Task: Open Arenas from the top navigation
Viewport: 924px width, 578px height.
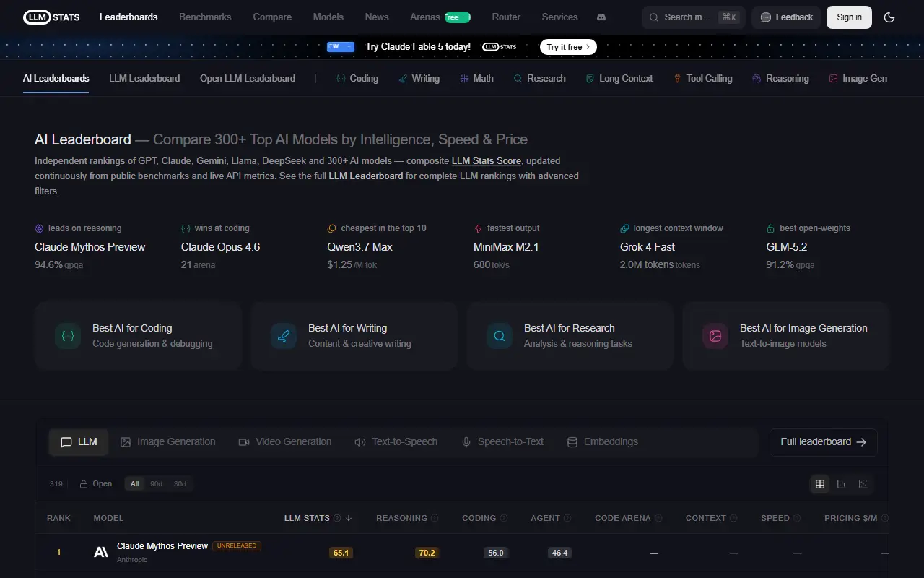Action: [x=440, y=17]
